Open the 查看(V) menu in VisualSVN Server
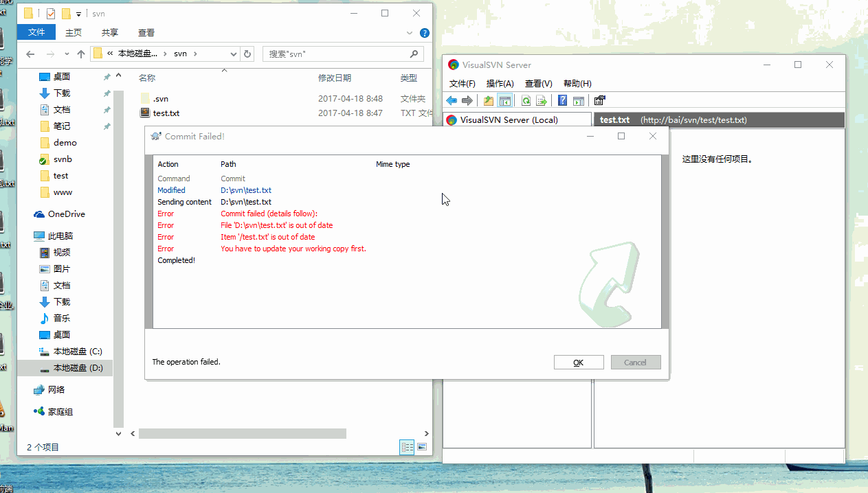This screenshot has width=868, height=493. point(539,84)
